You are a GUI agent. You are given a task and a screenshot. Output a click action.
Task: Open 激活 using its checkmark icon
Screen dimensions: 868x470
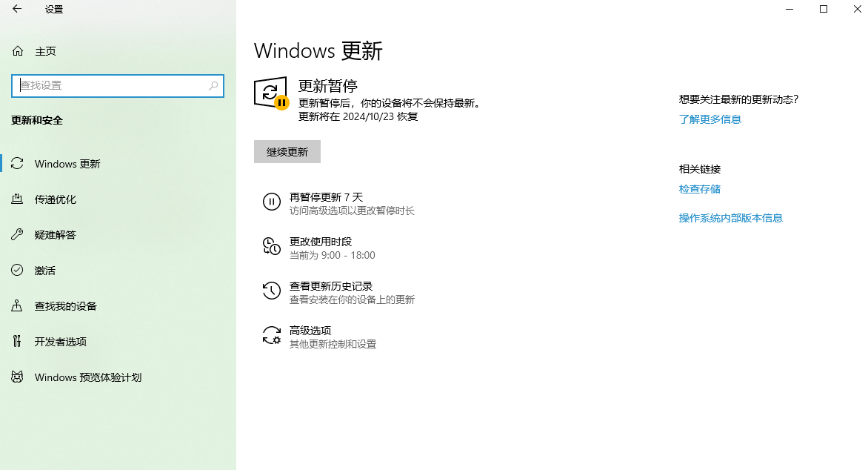point(16,270)
